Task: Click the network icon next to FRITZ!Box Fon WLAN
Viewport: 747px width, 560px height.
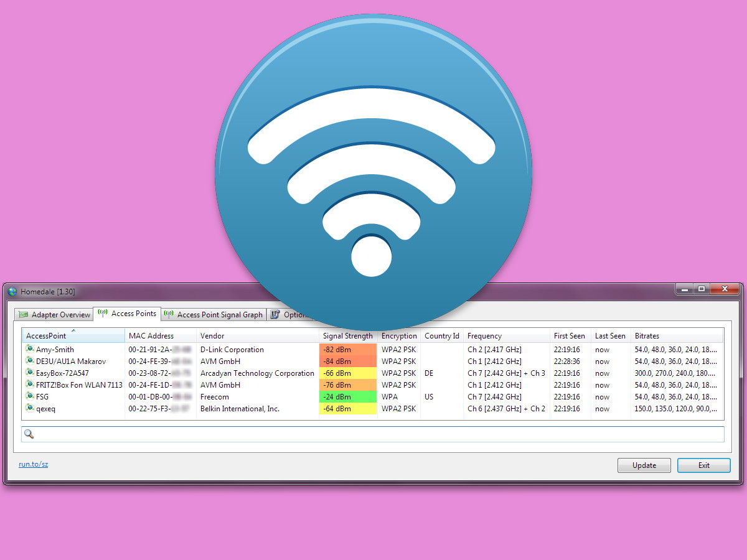Action: pyautogui.click(x=29, y=385)
